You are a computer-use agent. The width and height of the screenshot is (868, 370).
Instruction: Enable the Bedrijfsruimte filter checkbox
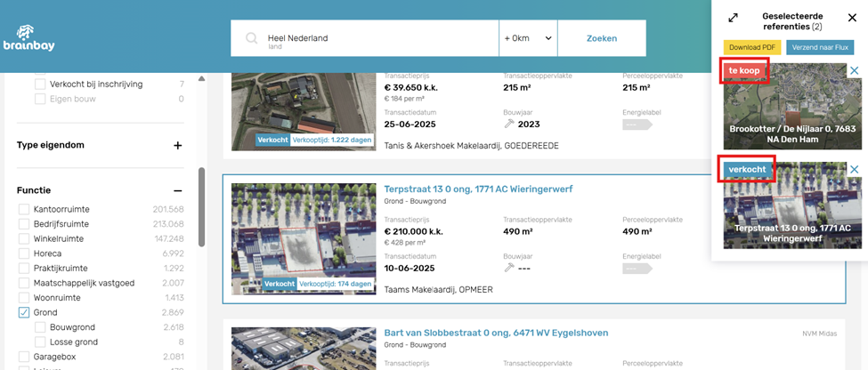tap(24, 224)
